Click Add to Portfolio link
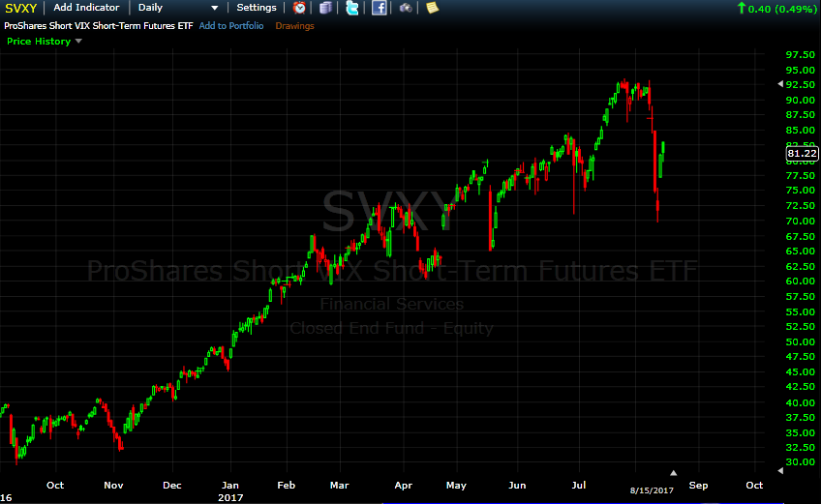Image resolution: width=821 pixels, height=504 pixels. tap(231, 26)
